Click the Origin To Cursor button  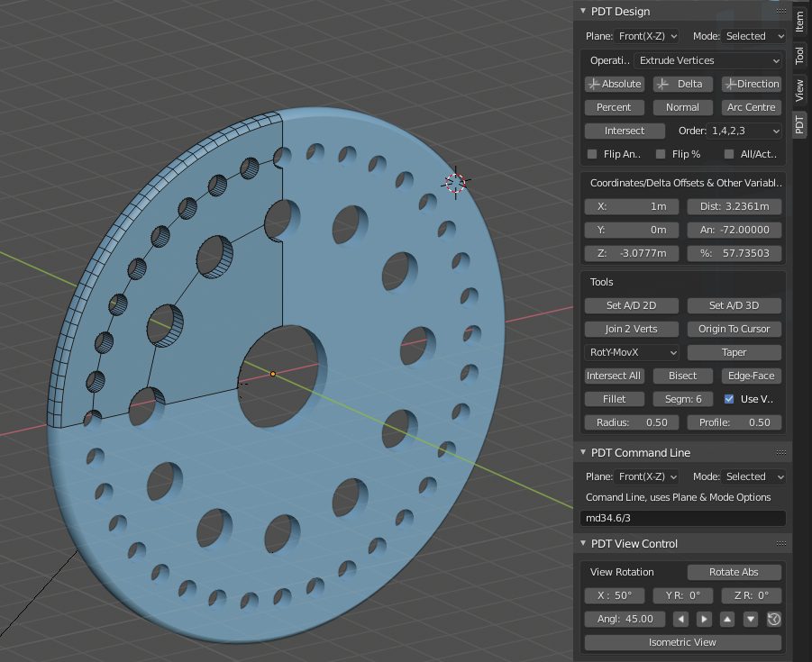[x=734, y=329]
